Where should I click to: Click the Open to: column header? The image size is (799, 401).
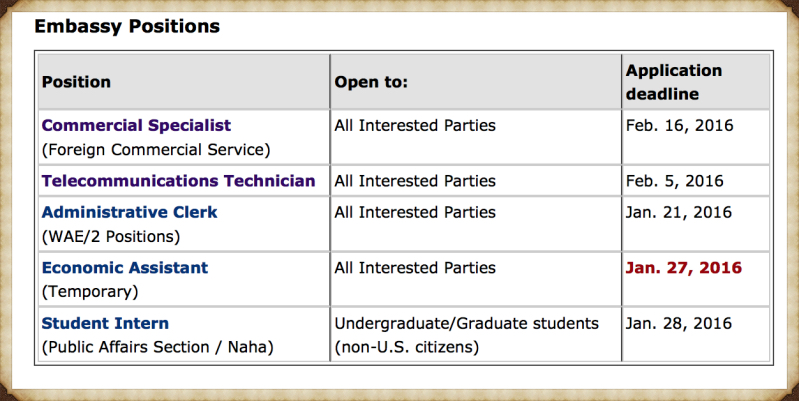(371, 82)
